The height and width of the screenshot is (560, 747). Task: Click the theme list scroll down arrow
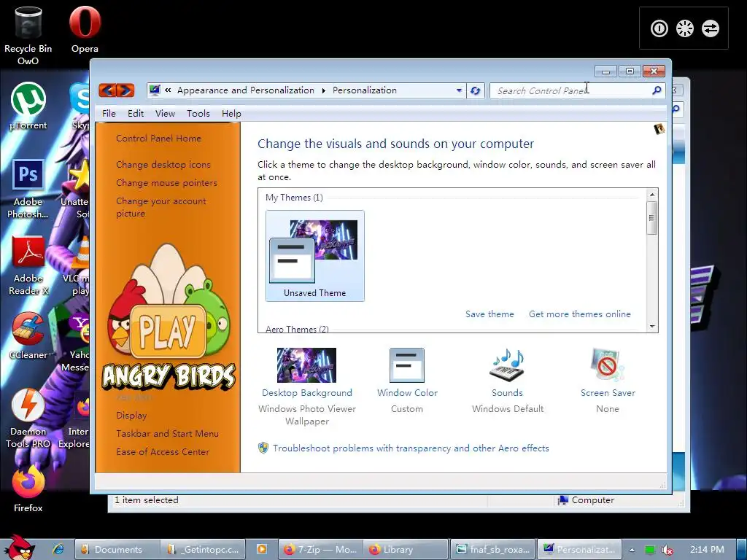[x=652, y=327]
